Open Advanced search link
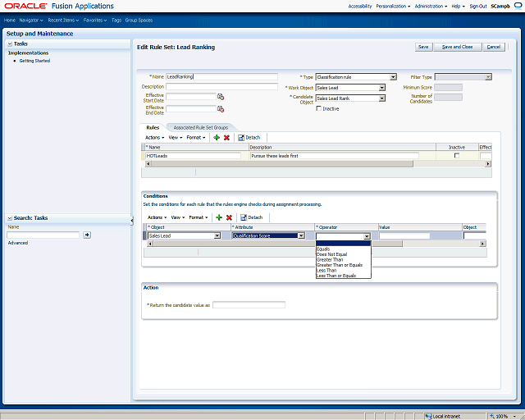The width and height of the screenshot is (525, 420). tap(18, 243)
